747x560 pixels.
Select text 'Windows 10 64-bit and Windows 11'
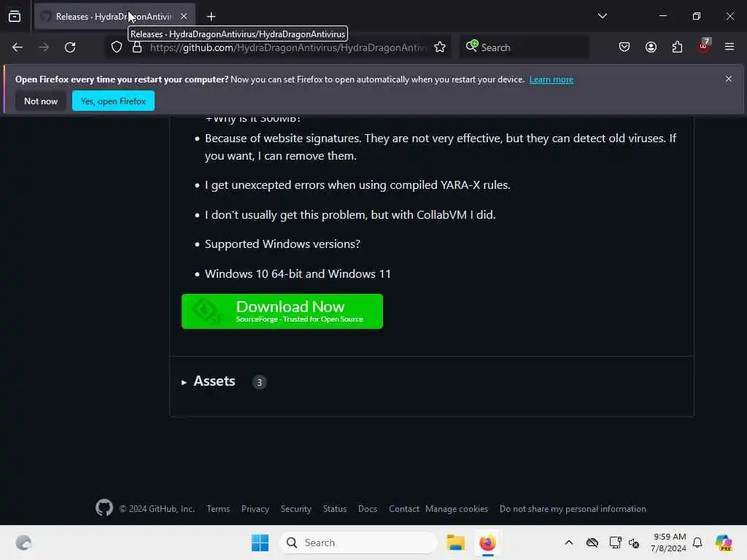(298, 274)
